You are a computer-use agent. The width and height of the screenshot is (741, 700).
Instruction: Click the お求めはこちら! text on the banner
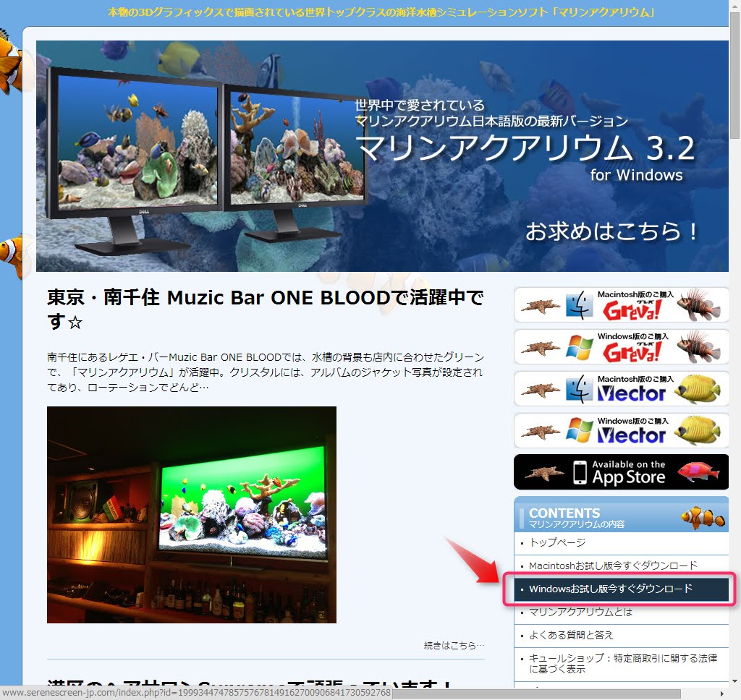(x=611, y=231)
